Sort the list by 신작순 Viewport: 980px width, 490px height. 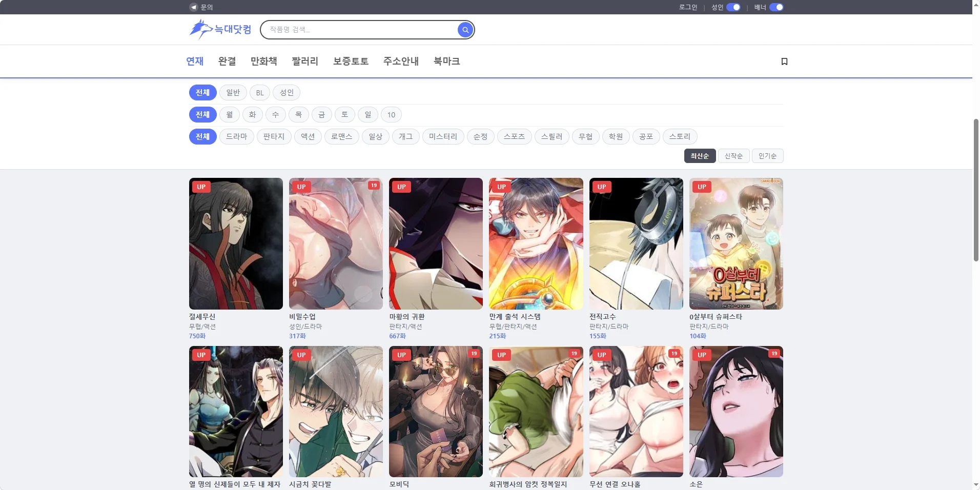[x=733, y=156]
